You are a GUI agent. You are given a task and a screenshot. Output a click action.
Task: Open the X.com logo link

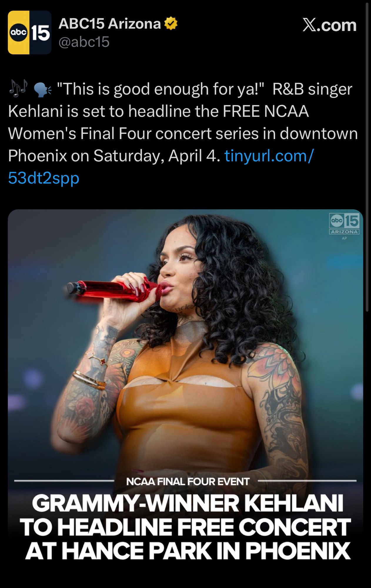[330, 25]
